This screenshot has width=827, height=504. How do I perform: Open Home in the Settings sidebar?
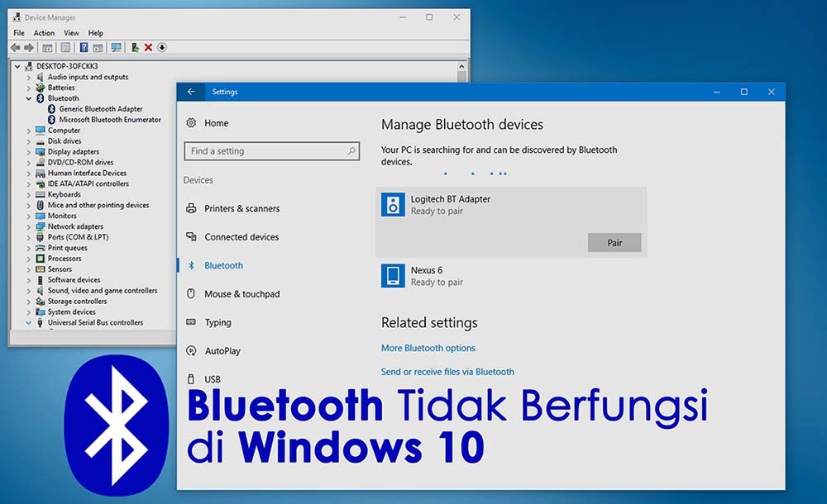tap(216, 123)
